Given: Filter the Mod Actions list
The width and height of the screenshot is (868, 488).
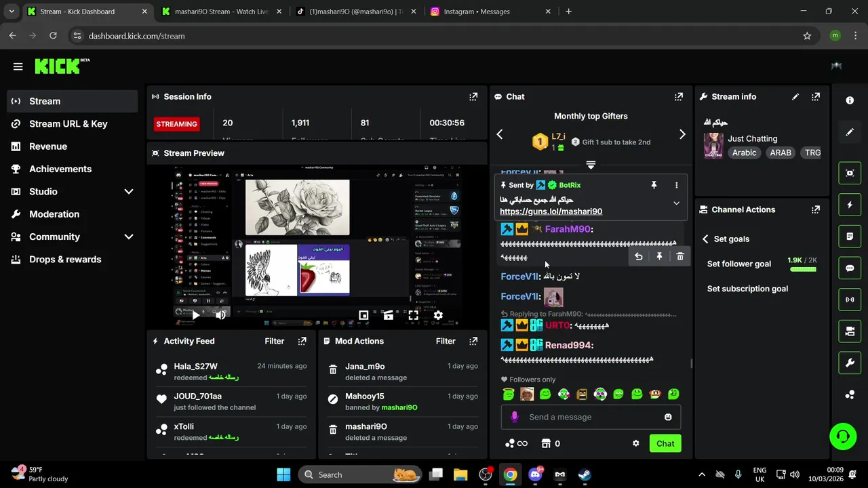Looking at the screenshot, I should click(x=446, y=341).
